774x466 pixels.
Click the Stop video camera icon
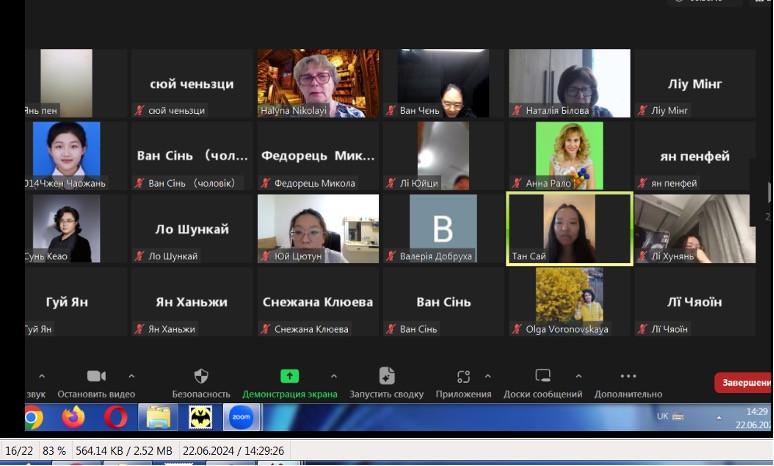[96, 376]
